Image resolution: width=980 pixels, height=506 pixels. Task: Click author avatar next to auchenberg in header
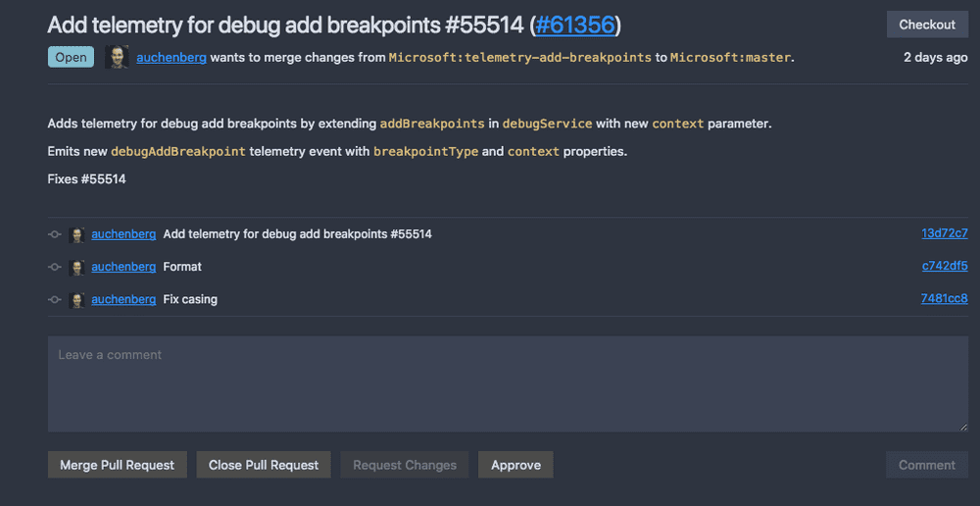pos(118,57)
